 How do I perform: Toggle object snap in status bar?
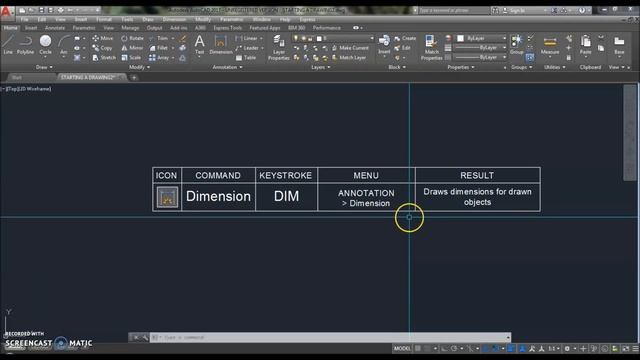(x=495, y=348)
